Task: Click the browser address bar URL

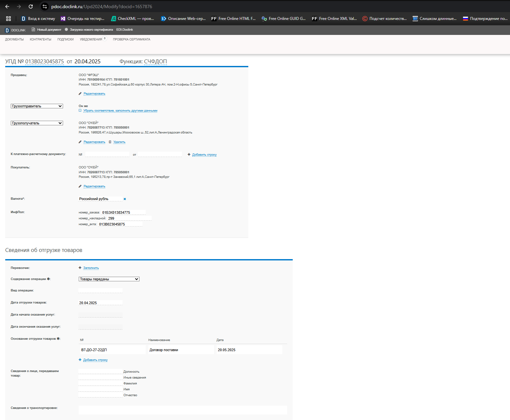Action: [102, 7]
